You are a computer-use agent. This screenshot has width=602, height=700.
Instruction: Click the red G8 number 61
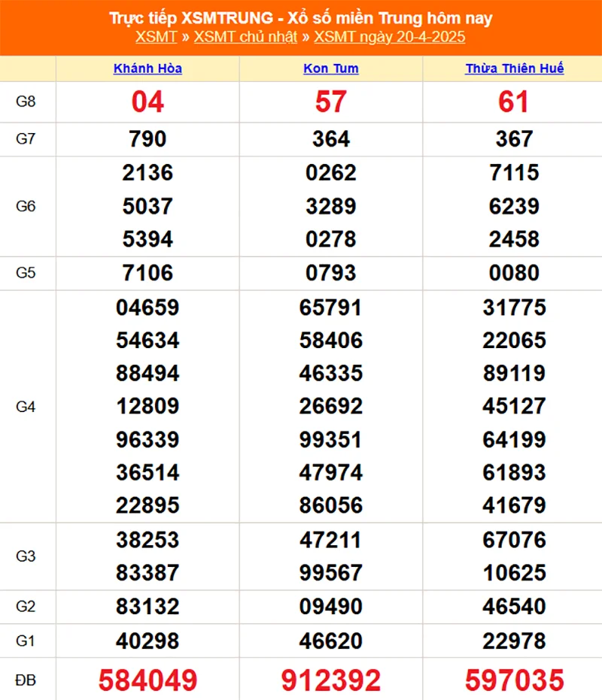[x=514, y=102]
